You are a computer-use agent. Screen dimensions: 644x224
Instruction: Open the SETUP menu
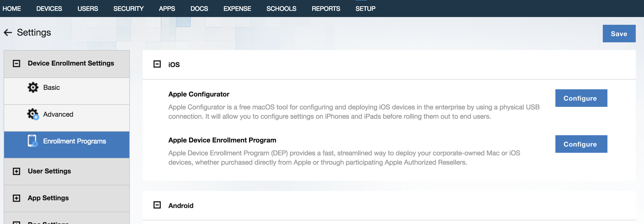tap(366, 9)
